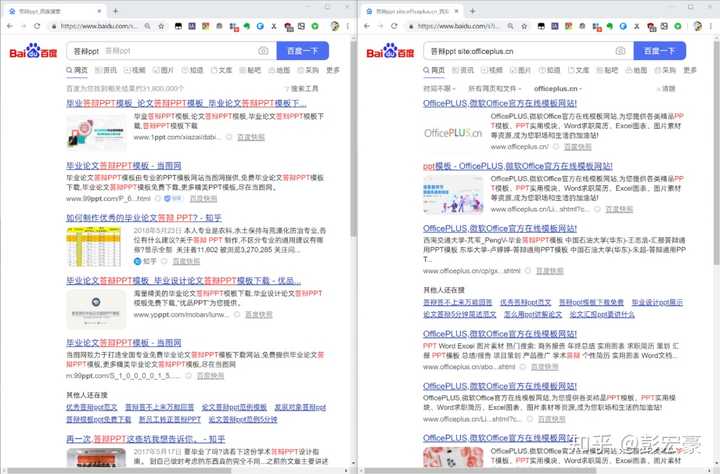Open 搜索工具 in the left window
This screenshot has width=720, height=474.
click(x=301, y=88)
